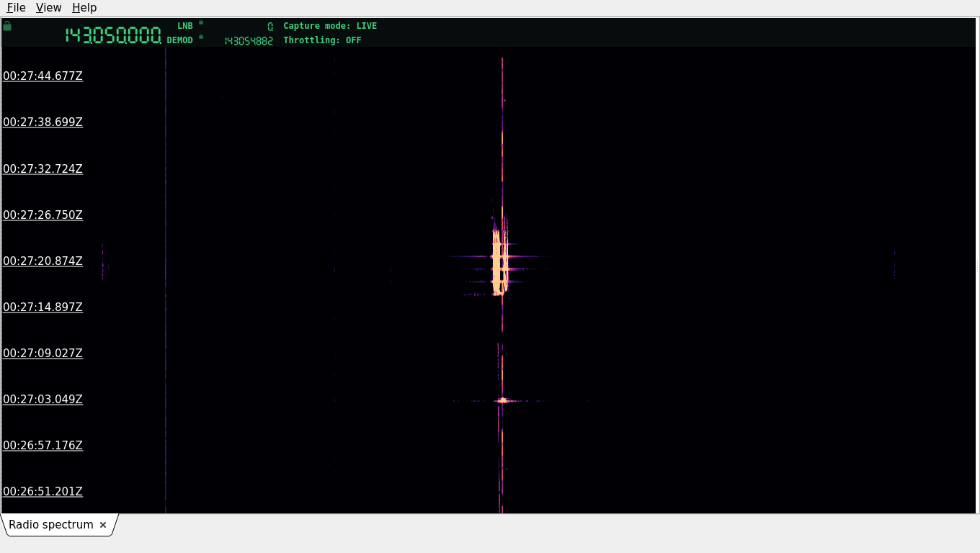980x553 pixels.
Task: Click timestamp 00:26:51.201Z
Action: tap(43, 492)
